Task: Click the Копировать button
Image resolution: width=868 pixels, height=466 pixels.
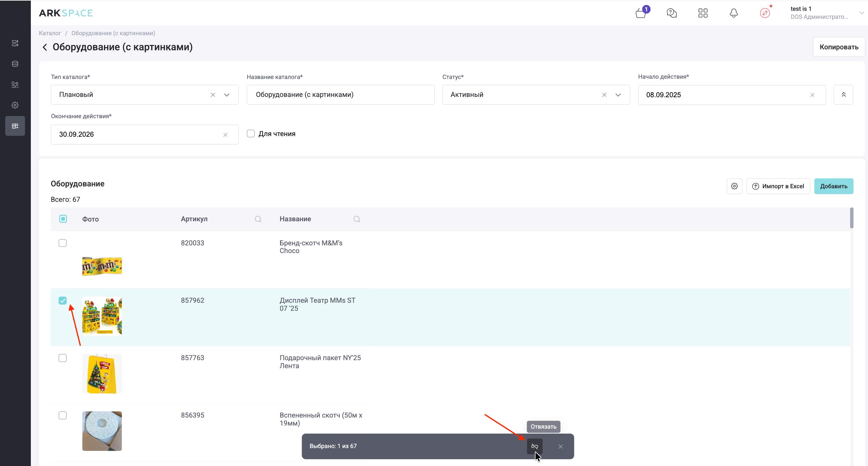Action: tap(838, 47)
